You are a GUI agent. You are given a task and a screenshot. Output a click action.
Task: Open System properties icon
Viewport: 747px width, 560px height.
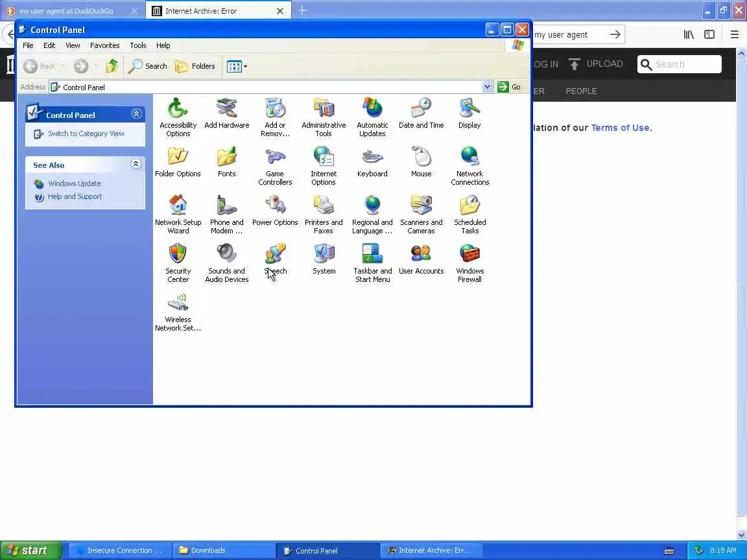pos(324,259)
